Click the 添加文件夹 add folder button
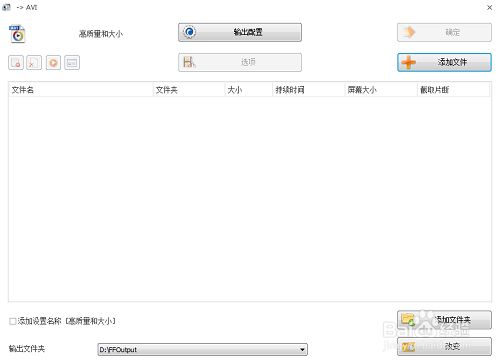The height and width of the screenshot is (363, 500). coord(444,320)
